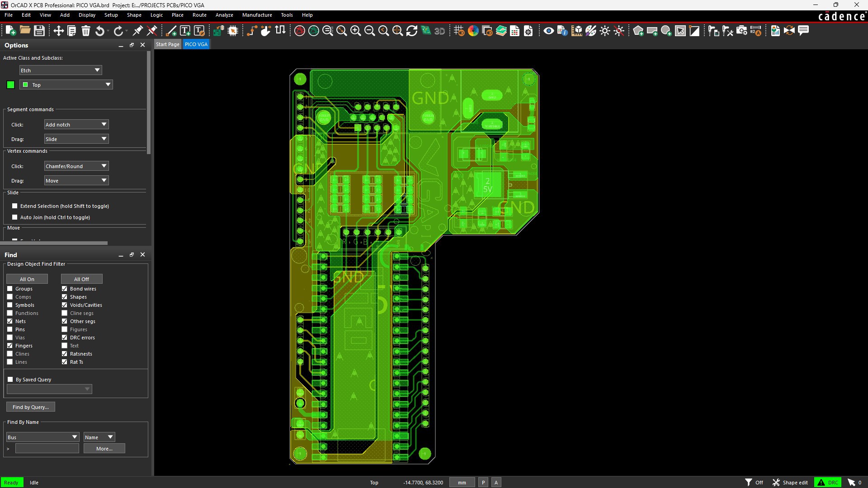Toggle Extend Selection checkbox

click(15, 206)
